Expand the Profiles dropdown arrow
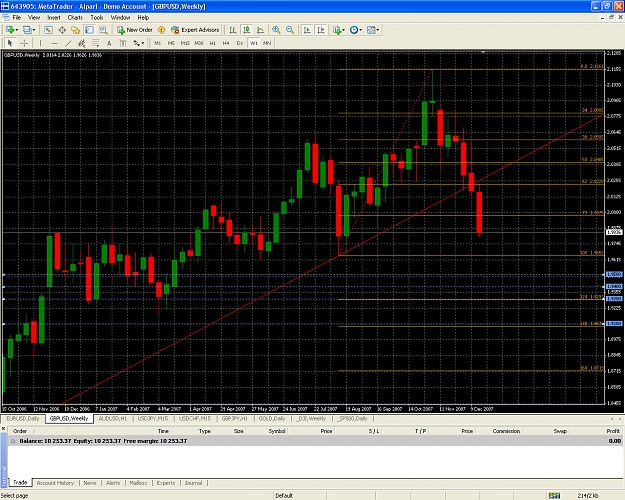 coord(34,30)
